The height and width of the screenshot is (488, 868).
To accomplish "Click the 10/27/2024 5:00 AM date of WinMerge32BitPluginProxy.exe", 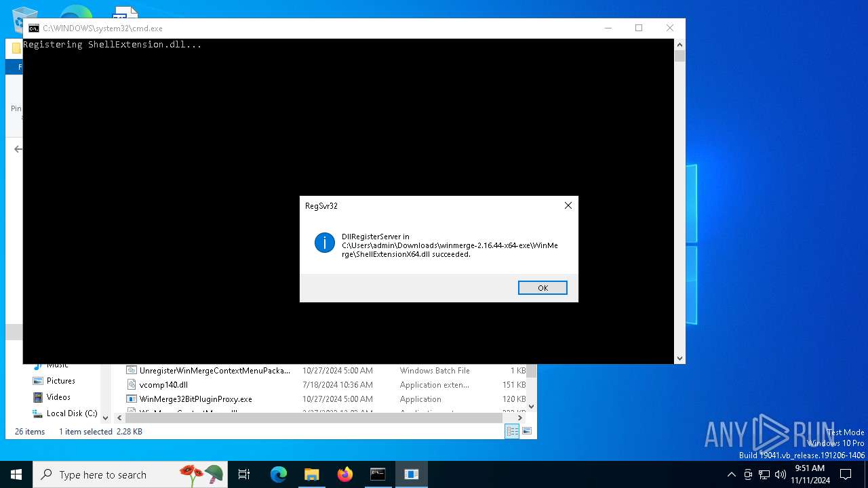I will click(x=338, y=399).
